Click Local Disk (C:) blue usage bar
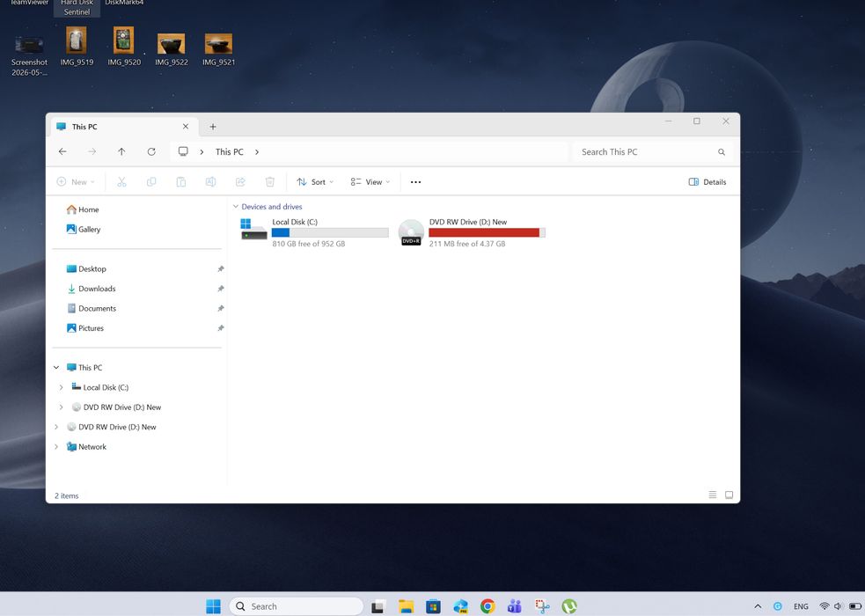865x616 pixels. 330,232
